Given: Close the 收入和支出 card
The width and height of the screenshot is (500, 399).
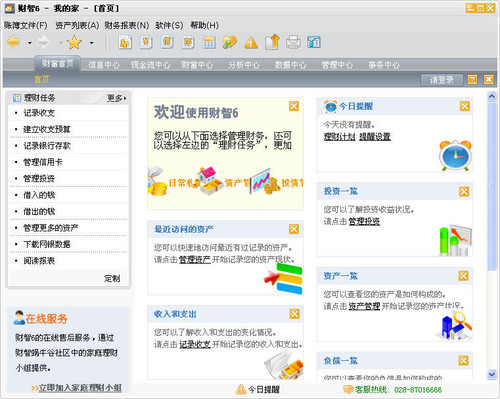Looking at the screenshot, I should [x=294, y=314].
